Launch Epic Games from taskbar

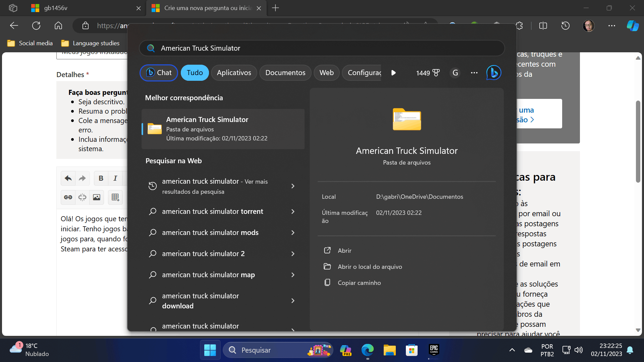(434, 350)
